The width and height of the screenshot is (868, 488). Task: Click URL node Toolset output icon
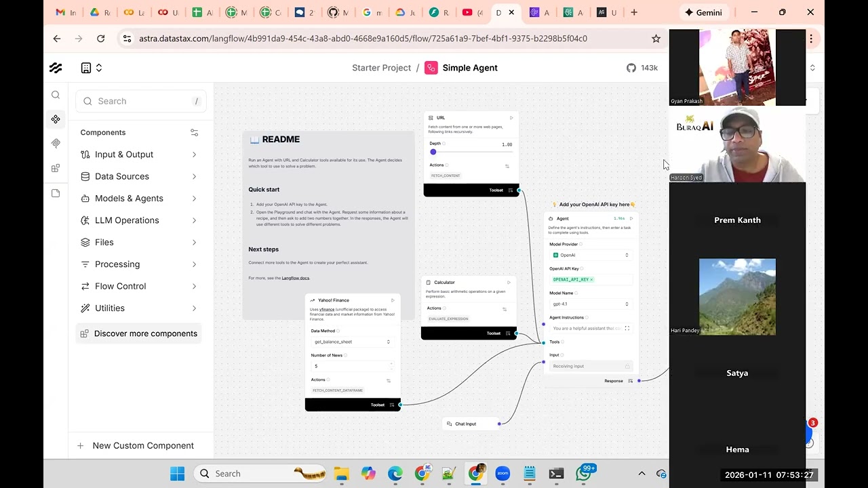tap(511, 190)
